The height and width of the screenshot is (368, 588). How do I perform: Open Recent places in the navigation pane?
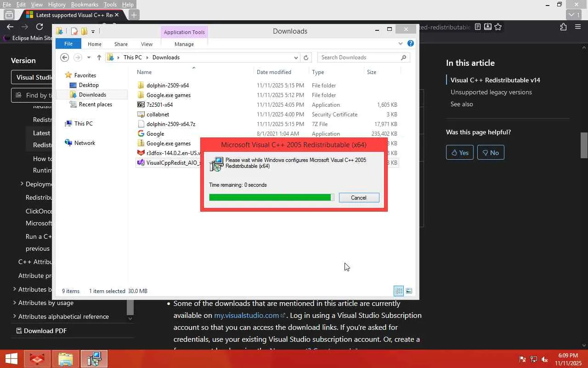(96, 104)
